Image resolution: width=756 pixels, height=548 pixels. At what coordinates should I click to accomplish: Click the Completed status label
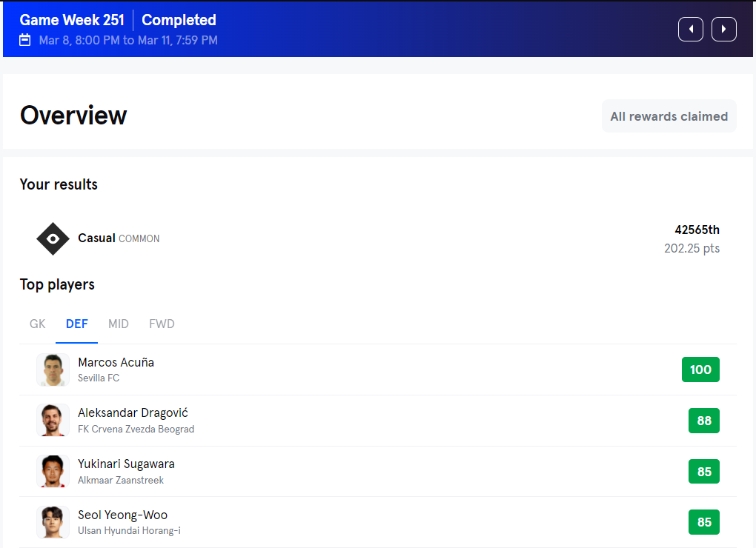[179, 20]
